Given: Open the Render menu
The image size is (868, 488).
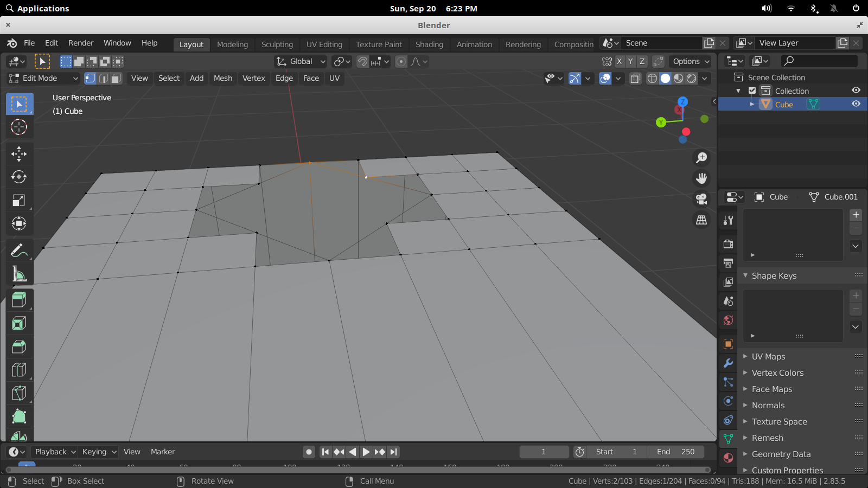Looking at the screenshot, I should [x=81, y=43].
